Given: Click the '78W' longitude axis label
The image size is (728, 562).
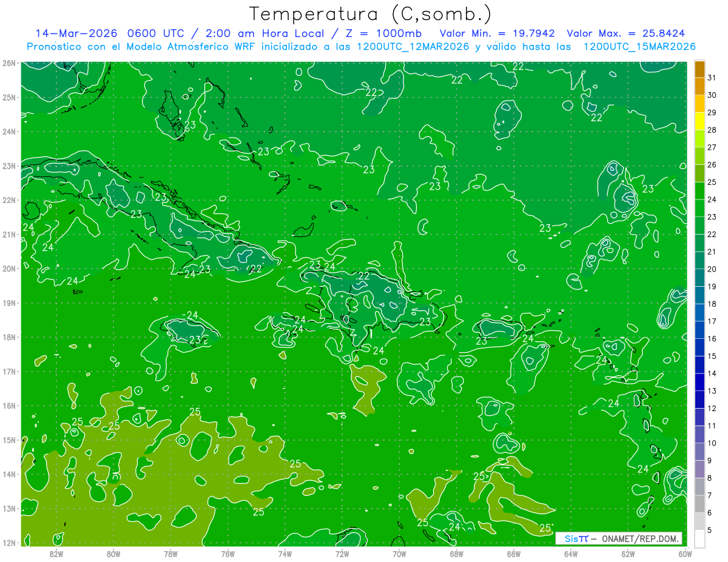Looking at the screenshot, I should 170,554.
